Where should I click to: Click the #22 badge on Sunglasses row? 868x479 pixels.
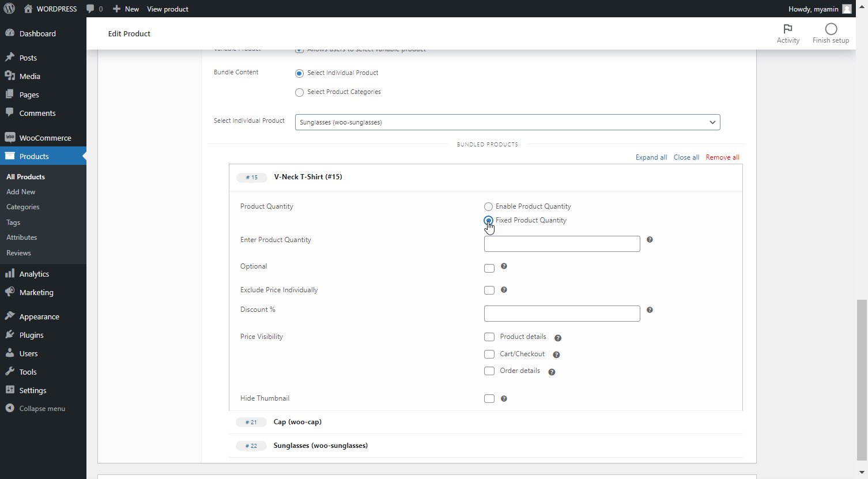[251, 446]
